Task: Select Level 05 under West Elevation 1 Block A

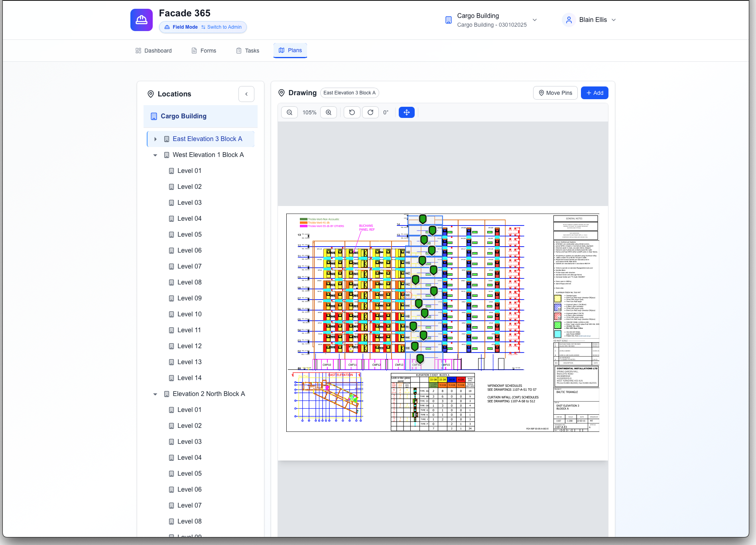Action: click(190, 234)
